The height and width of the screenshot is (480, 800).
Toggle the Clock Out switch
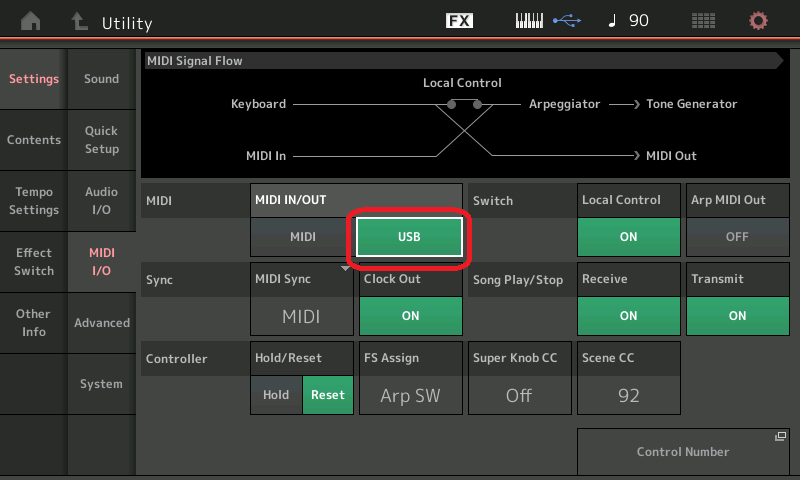tap(410, 315)
